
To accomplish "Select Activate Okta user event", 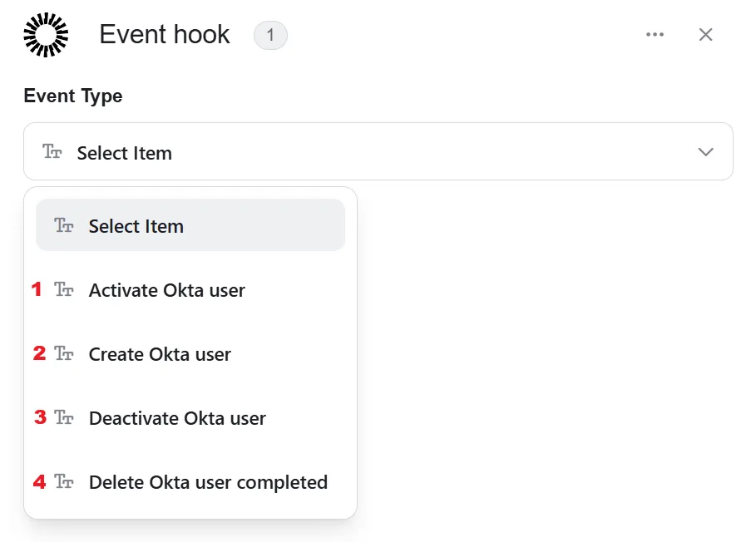I will click(190, 290).
